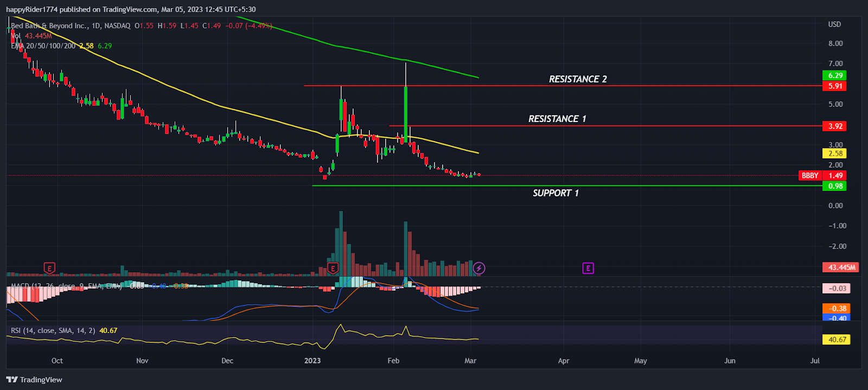Screen dimensions: 868x390
Task: Click the red 5.91 resistance price tag
Action: tap(834, 86)
